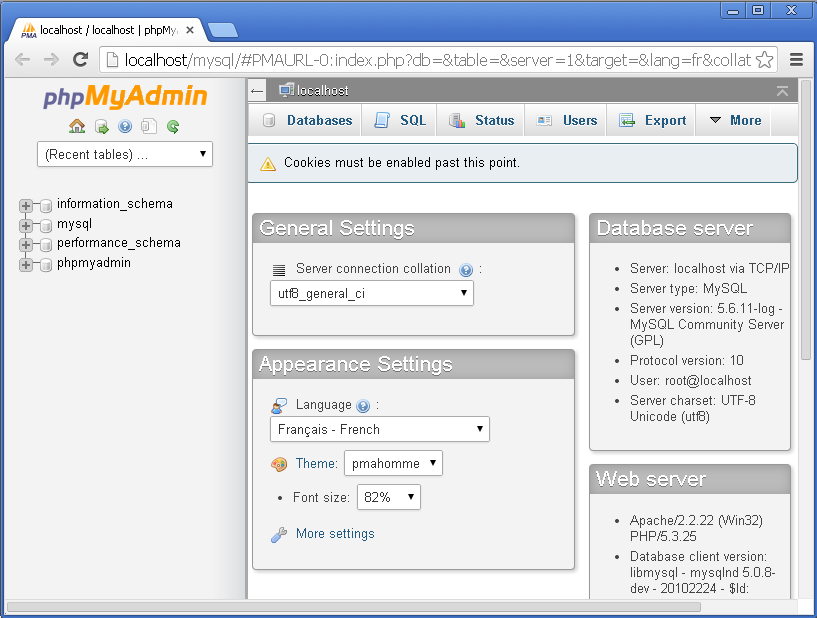The image size is (817, 618).
Task: Click the horizontal scrollbar at bottom
Action: pos(353,607)
